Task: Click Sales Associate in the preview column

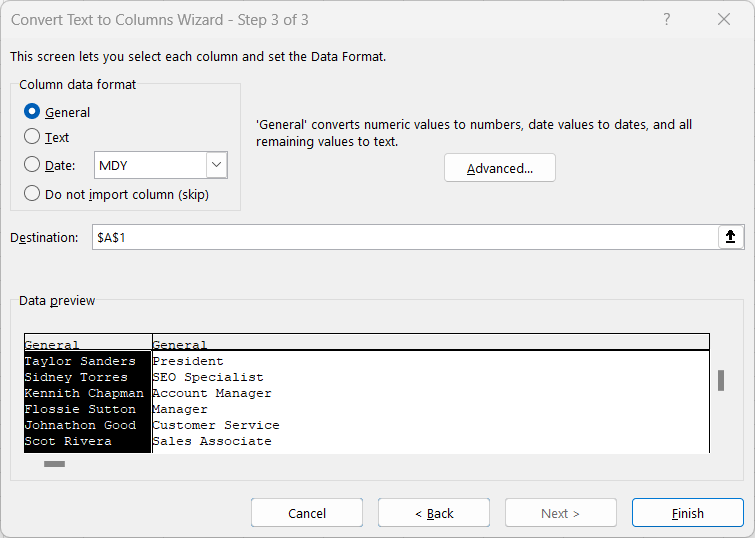Action: tap(212, 441)
